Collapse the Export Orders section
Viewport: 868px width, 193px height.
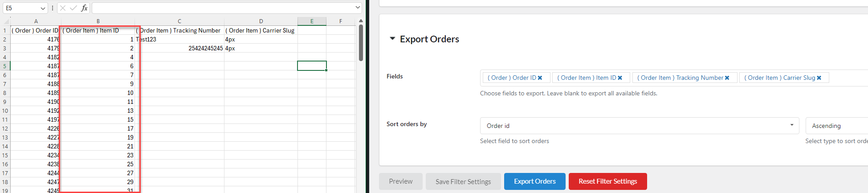click(x=392, y=39)
